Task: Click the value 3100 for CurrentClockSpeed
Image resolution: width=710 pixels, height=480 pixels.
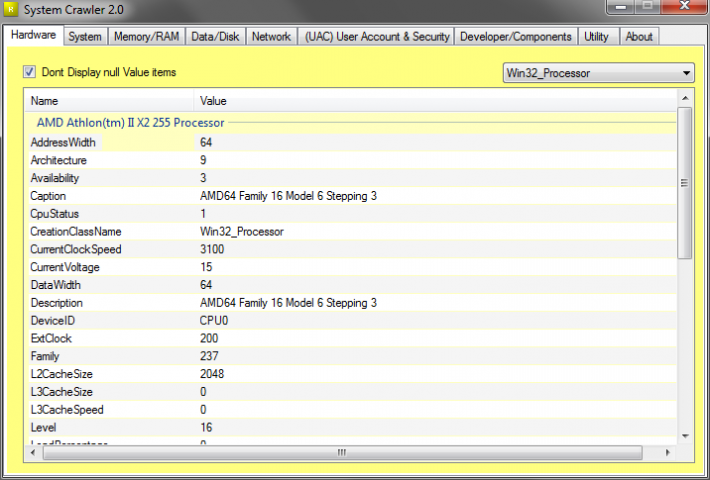Action: (x=212, y=249)
